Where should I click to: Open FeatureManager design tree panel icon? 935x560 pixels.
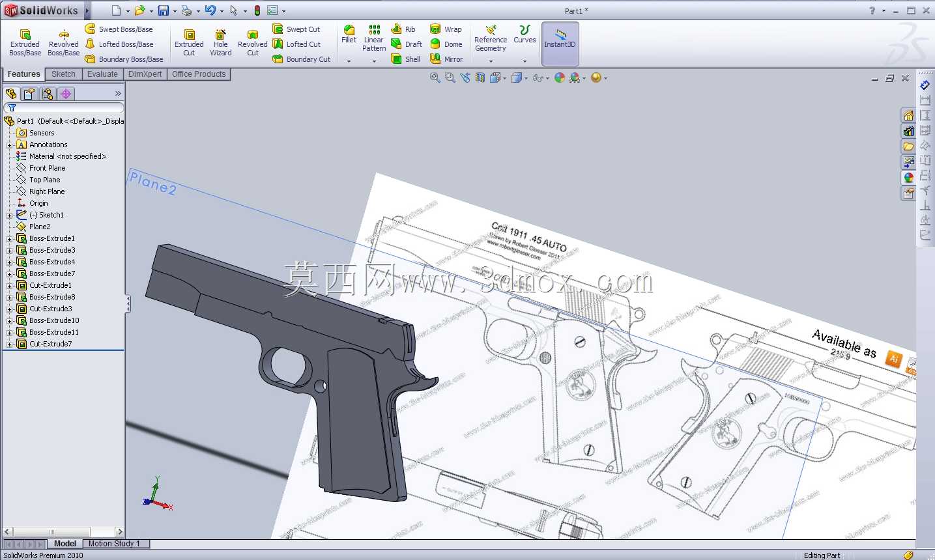[11, 94]
